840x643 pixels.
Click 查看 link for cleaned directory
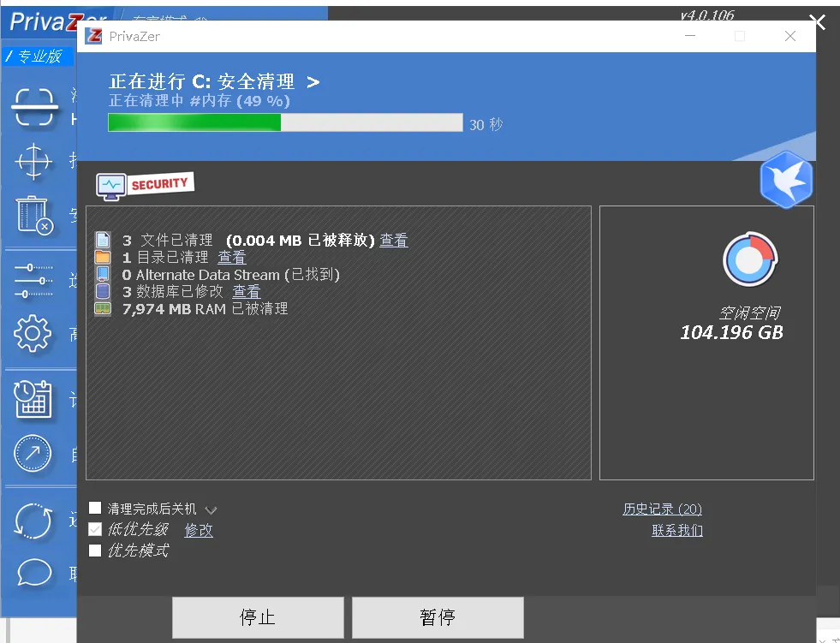(x=232, y=257)
